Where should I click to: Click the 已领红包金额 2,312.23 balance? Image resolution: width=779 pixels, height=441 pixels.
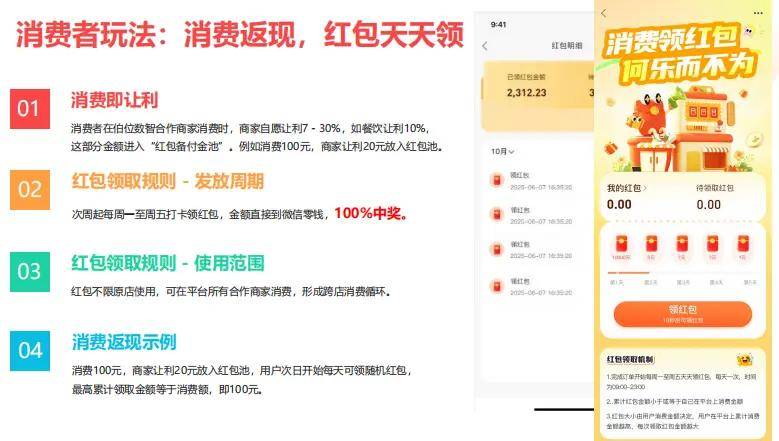pos(526,93)
